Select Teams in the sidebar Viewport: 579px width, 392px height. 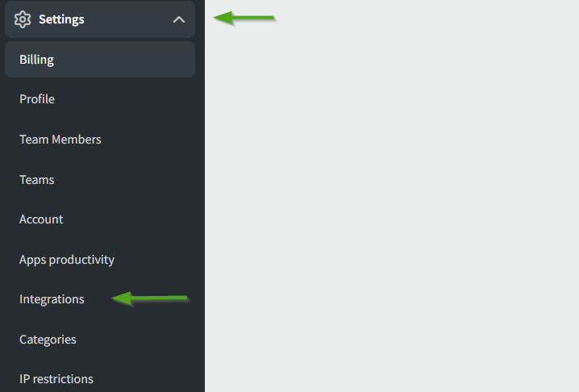click(37, 179)
